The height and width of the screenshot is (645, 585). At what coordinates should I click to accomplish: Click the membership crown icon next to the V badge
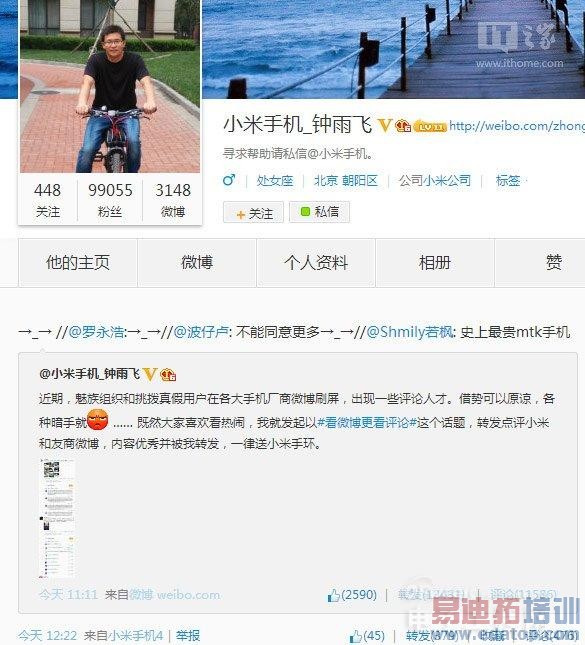point(403,125)
